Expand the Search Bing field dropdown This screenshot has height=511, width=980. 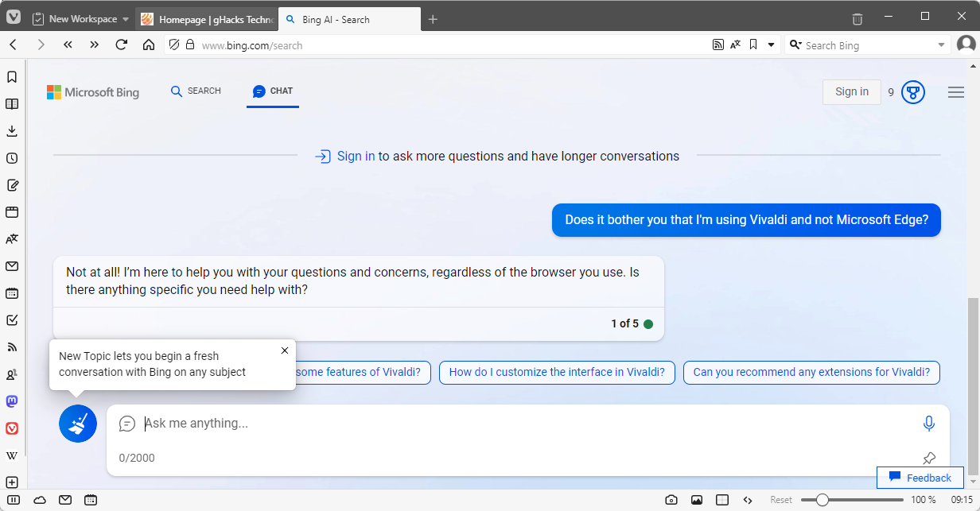click(x=942, y=45)
